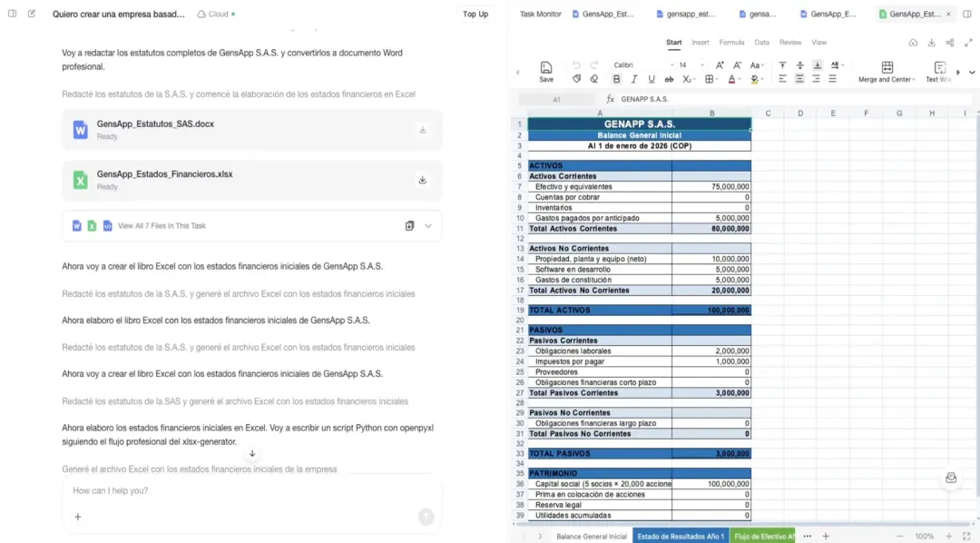This screenshot has width=980, height=543.
Task: Click the format painter icon
Action: 576,79
